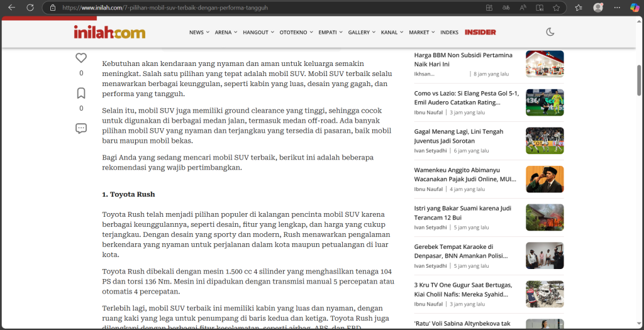Viewport: 644px width, 330px height.
Task: Open the address bar apps icon
Action: click(489, 8)
